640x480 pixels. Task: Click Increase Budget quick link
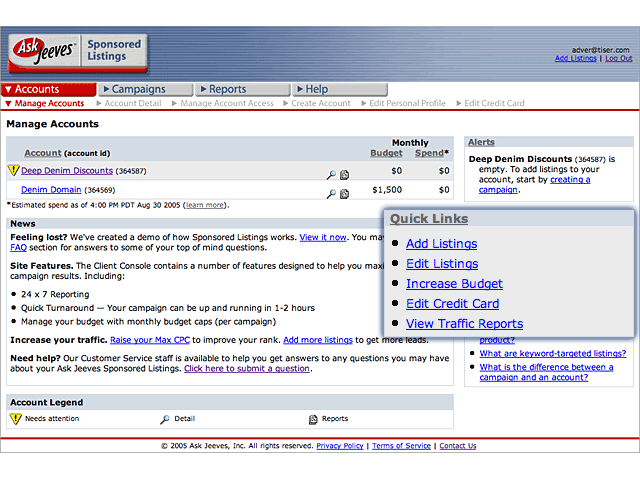tap(454, 284)
